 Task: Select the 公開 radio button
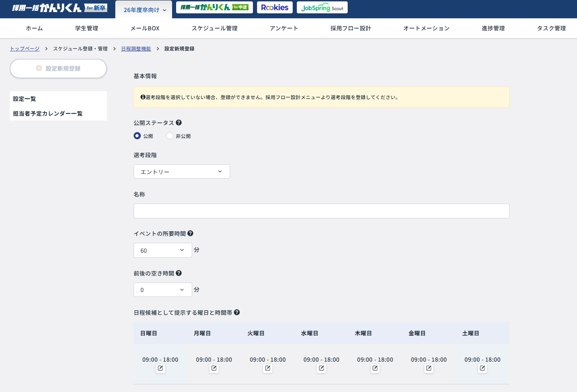click(x=138, y=136)
